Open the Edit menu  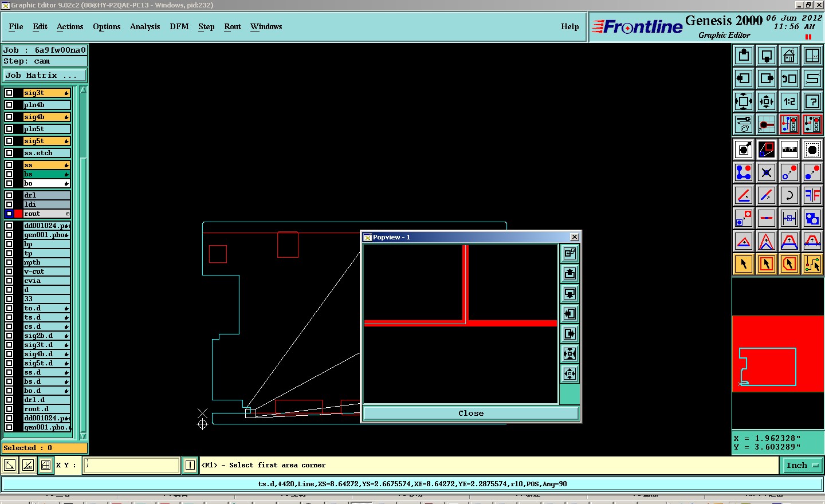point(40,26)
